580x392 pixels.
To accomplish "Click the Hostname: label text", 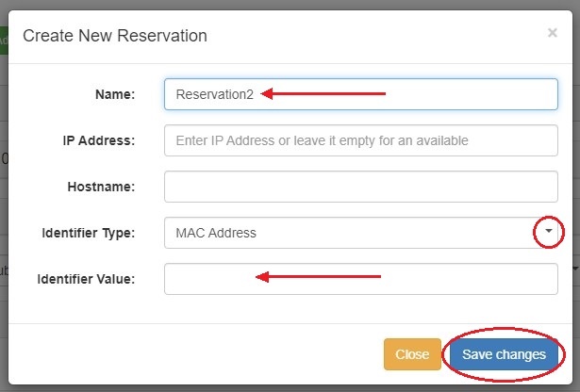I will click(x=102, y=187).
